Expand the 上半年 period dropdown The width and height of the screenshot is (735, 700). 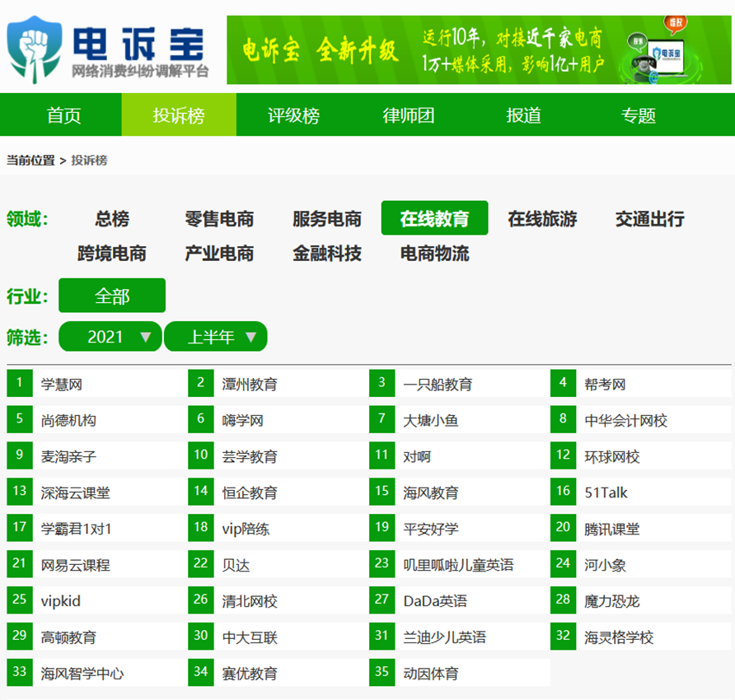coord(216,337)
